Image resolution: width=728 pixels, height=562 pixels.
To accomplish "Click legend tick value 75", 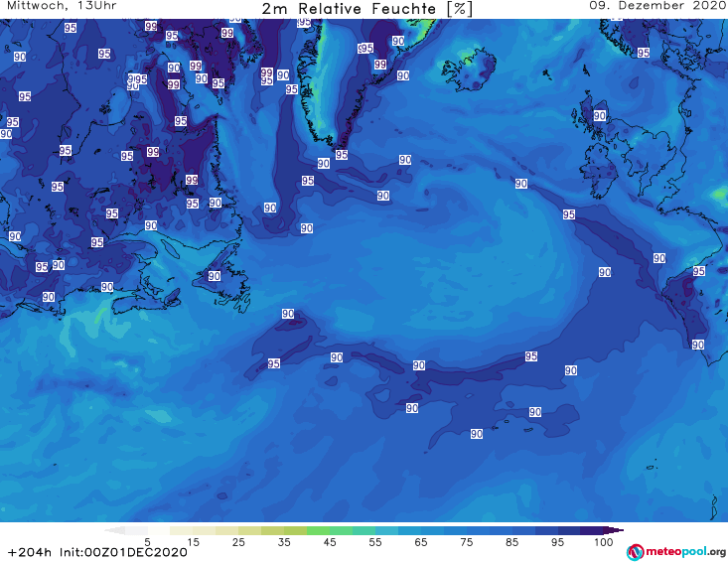I will [466, 542].
